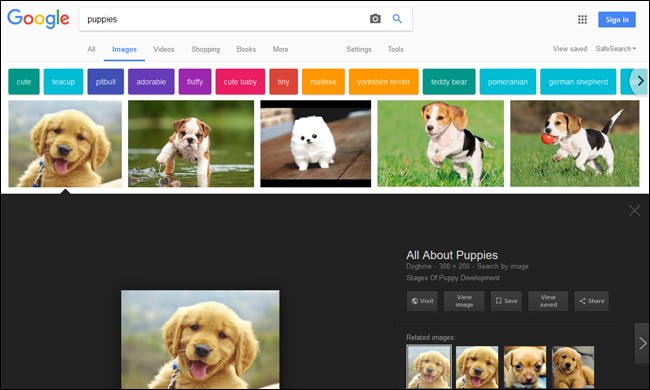Switch to the All tab
This screenshot has width=650, height=390.
coord(91,49)
